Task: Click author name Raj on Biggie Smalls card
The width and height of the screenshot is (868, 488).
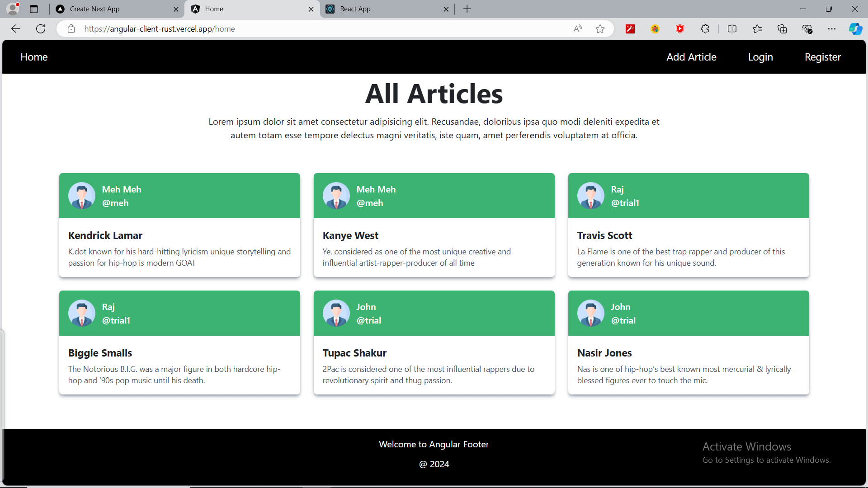Action: (x=108, y=307)
